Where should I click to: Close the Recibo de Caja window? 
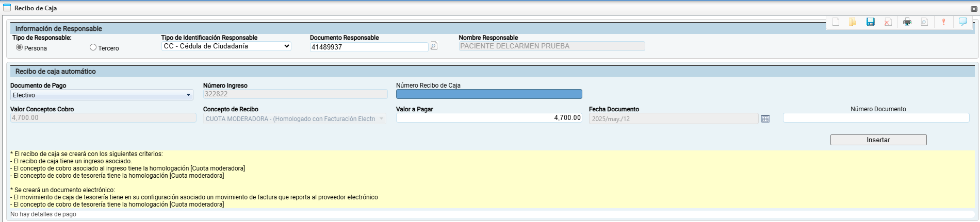pyautogui.click(x=974, y=9)
